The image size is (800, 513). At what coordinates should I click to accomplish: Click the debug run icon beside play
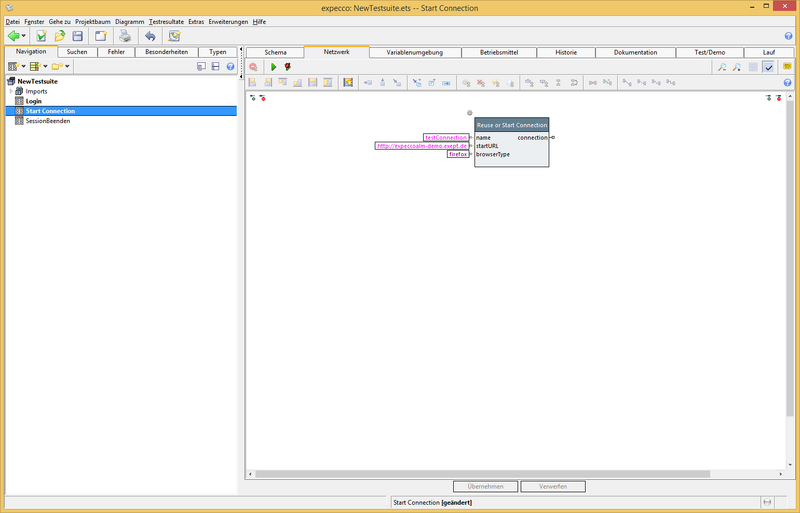click(288, 67)
